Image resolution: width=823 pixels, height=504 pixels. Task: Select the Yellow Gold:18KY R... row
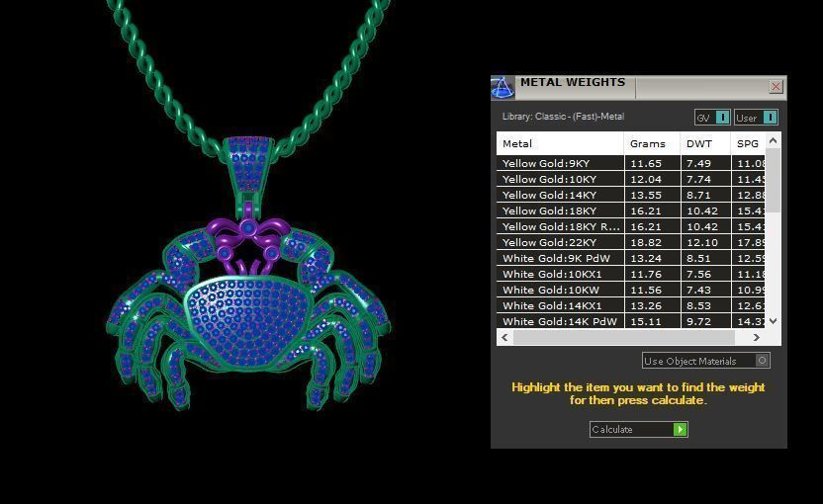coord(631,226)
